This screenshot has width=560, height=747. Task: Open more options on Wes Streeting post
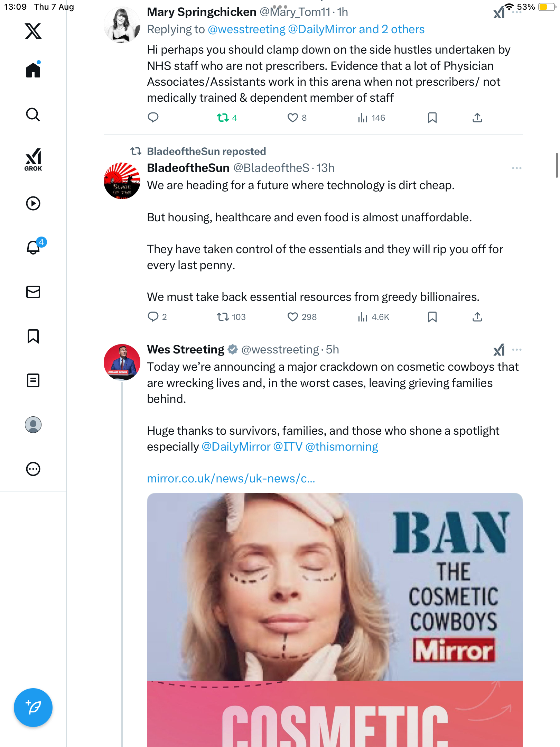click(516, 350)
